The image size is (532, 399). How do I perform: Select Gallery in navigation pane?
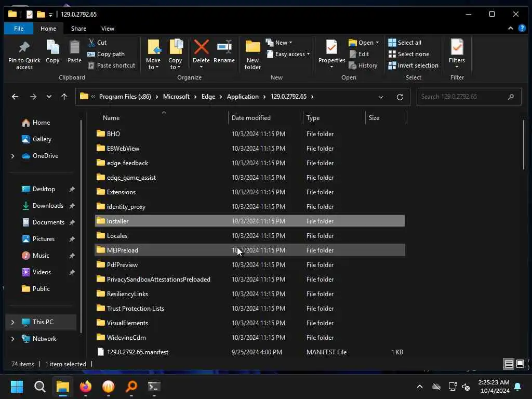42,139
